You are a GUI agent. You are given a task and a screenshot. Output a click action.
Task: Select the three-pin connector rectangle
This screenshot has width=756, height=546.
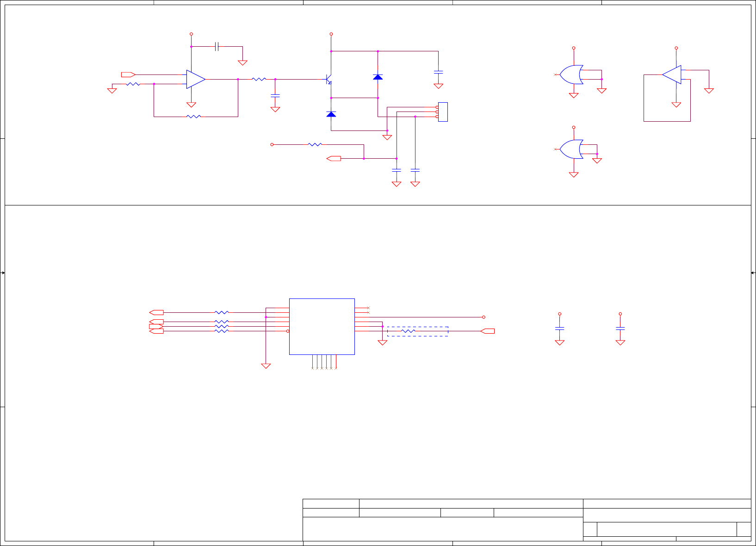click(x=443, y=112)
